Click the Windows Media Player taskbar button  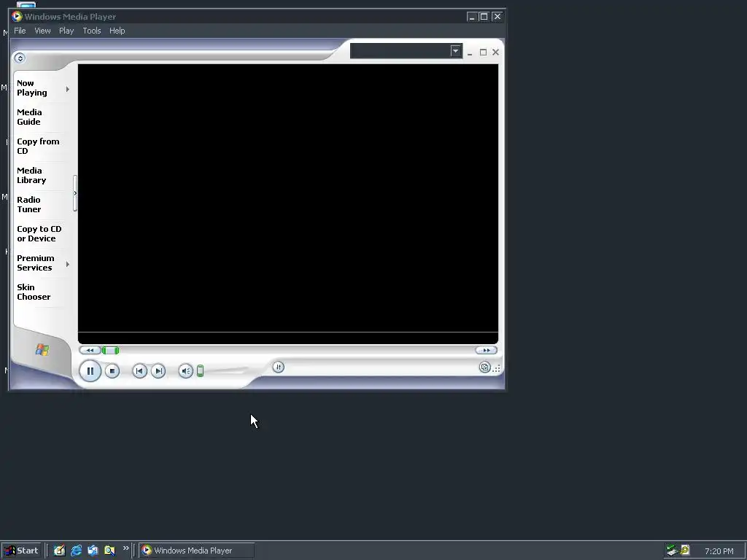click(x=197, y=551)
